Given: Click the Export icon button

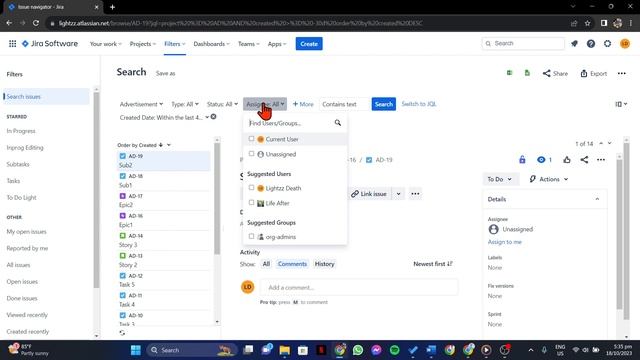Looking at the screenshot, I should pyautogui.click(x=594, y=73).
